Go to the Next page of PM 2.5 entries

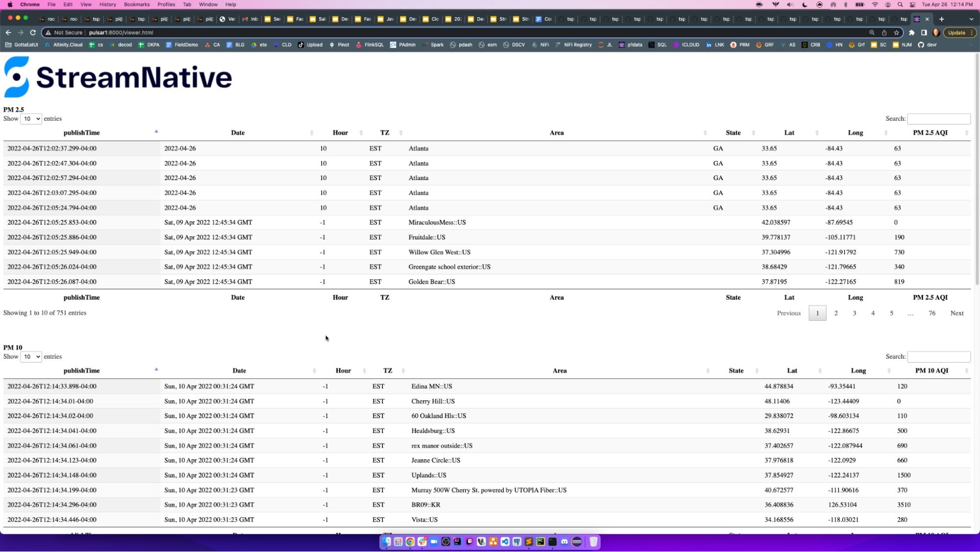pos(956,313)
